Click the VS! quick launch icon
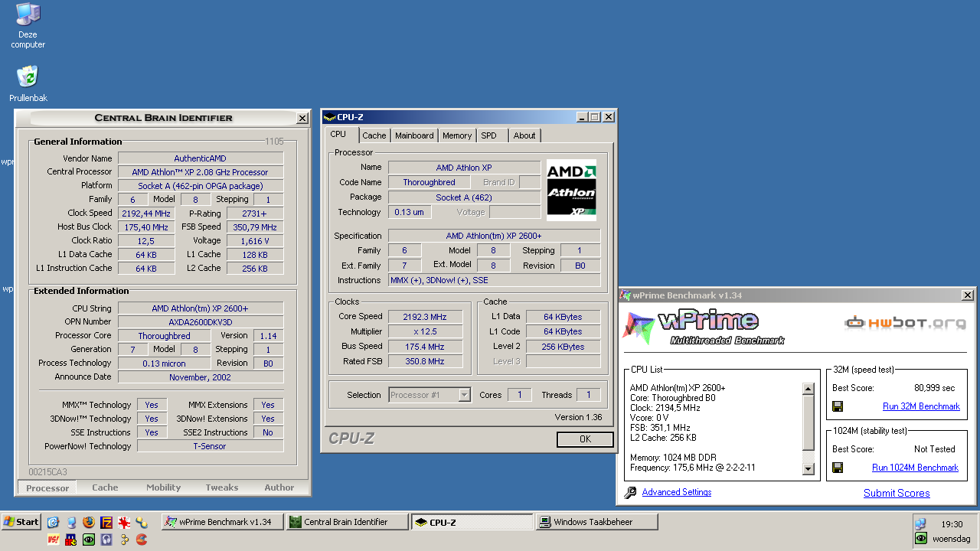 click(x=54, y=540)
